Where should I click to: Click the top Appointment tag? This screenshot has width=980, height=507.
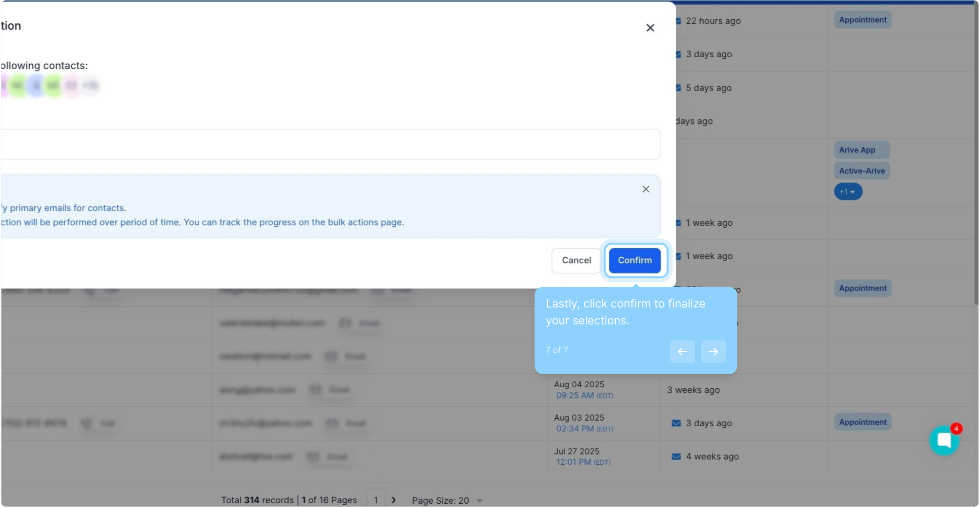click(862, 20)
